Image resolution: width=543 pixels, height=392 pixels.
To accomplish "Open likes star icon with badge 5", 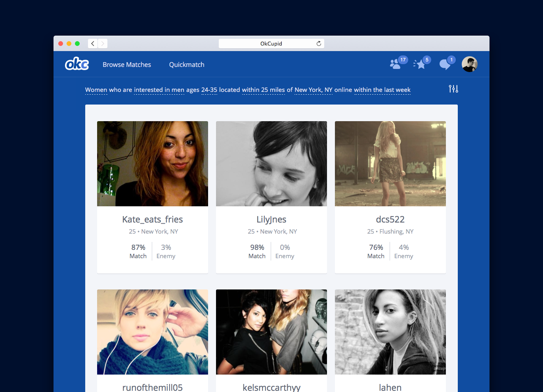I will pyautogui.click(x=421, y=63).
